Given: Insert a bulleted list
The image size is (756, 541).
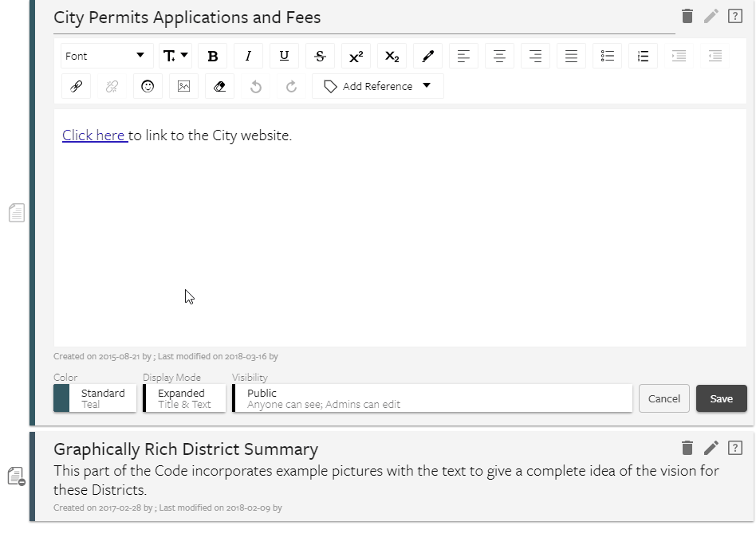Looking at the screenshot, I should [607, 56].
